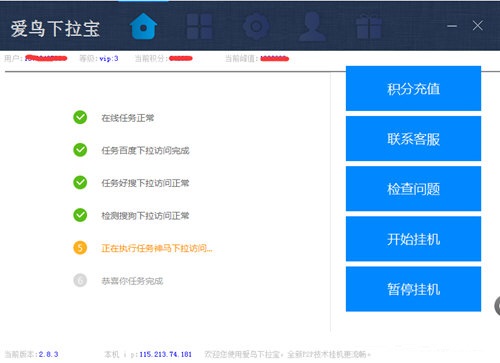Screen dimensions: 500x363
Task: Click green check beside 任务百度下拉访问完成
Action: pyautogui.click(x=80, y=150)
